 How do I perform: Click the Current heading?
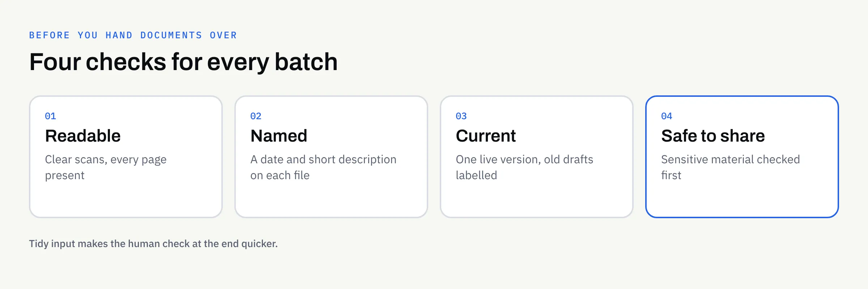pos(486,136)
